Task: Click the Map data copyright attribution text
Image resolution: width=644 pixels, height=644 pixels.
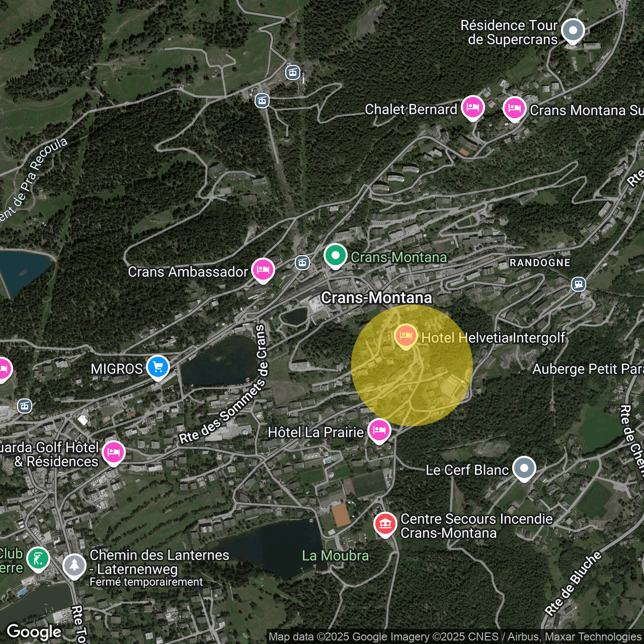Action: tap(455, 637)
